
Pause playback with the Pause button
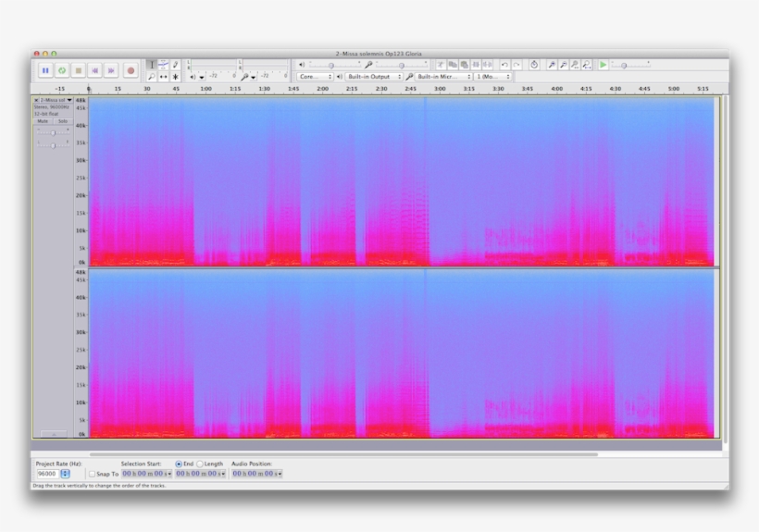[45, 70]
